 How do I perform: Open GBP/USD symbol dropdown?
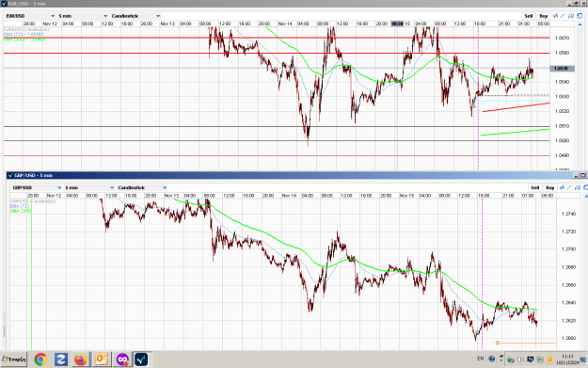coord(37,187)
